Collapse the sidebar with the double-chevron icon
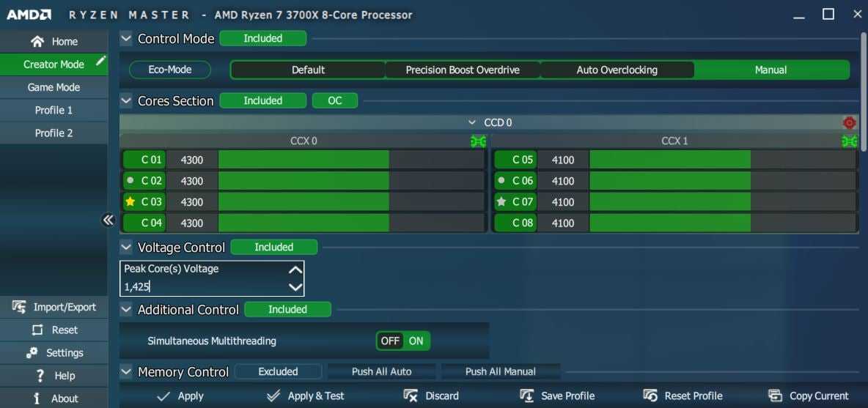 click(108, 220)
